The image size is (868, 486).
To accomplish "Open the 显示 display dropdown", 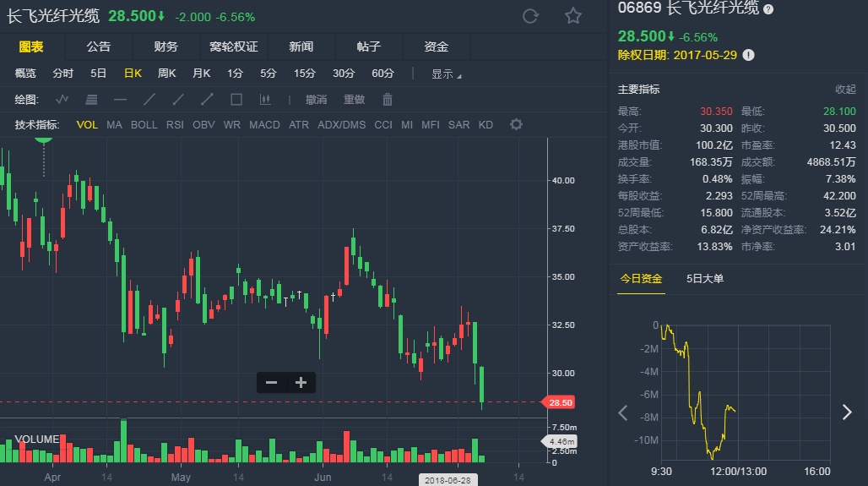I will click(447, 74).
